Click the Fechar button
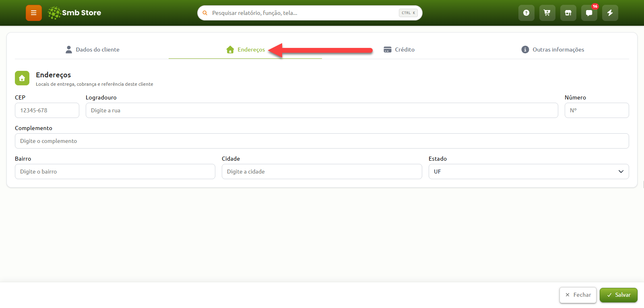Screen dimensions: 644x308 [x=578, y=295]
